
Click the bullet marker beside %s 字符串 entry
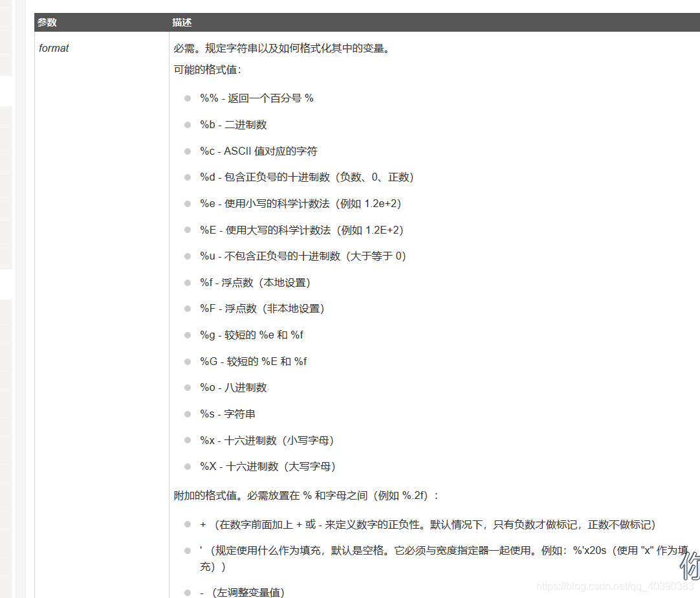click(187, 414)
